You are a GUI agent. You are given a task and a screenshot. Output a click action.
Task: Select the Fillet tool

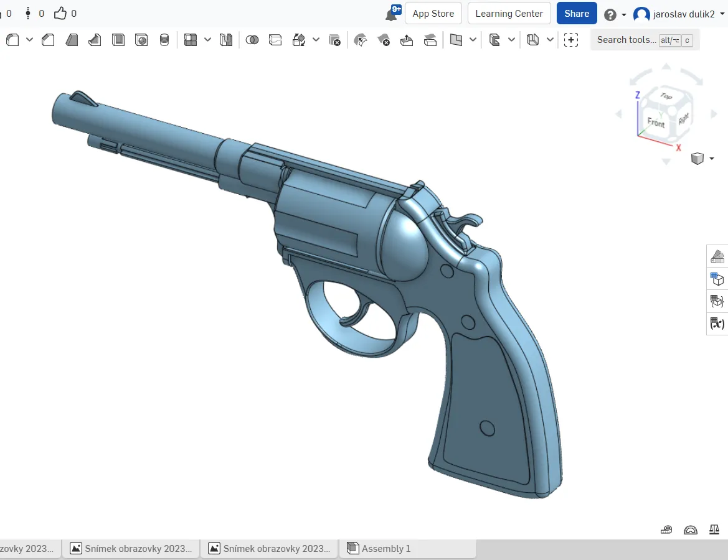(x=12, y=39)
